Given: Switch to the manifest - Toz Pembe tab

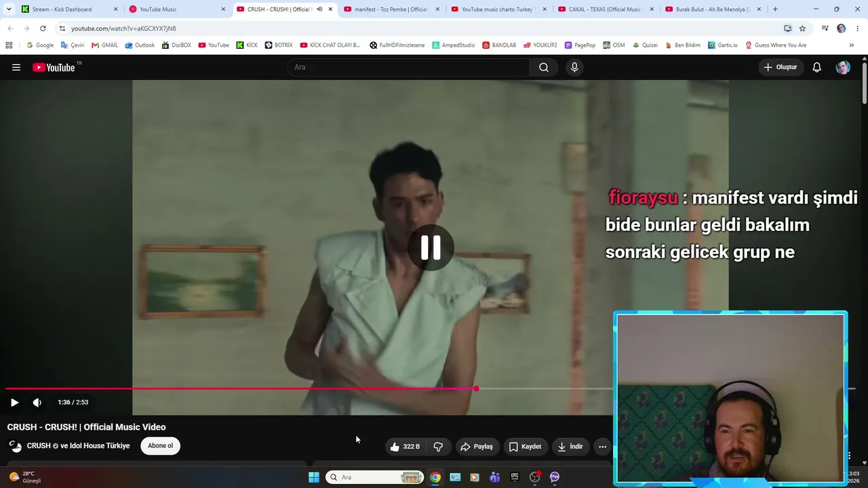Looking at the screenshot, I should pyautogui.click(x=391, y=9).
